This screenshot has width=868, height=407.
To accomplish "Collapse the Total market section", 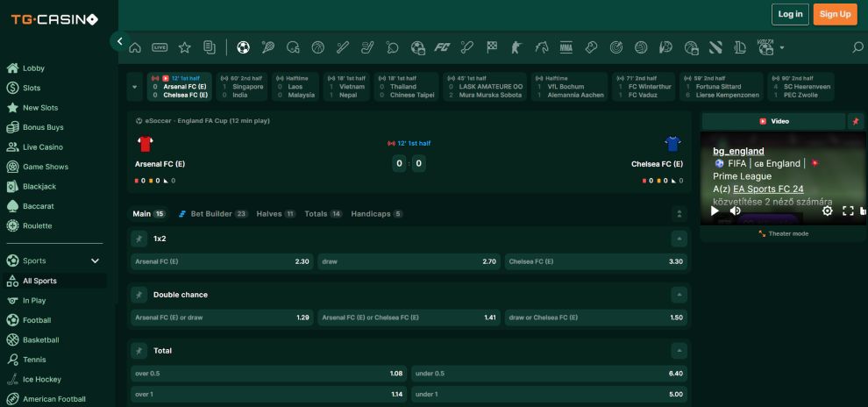I will pos(679,351).
